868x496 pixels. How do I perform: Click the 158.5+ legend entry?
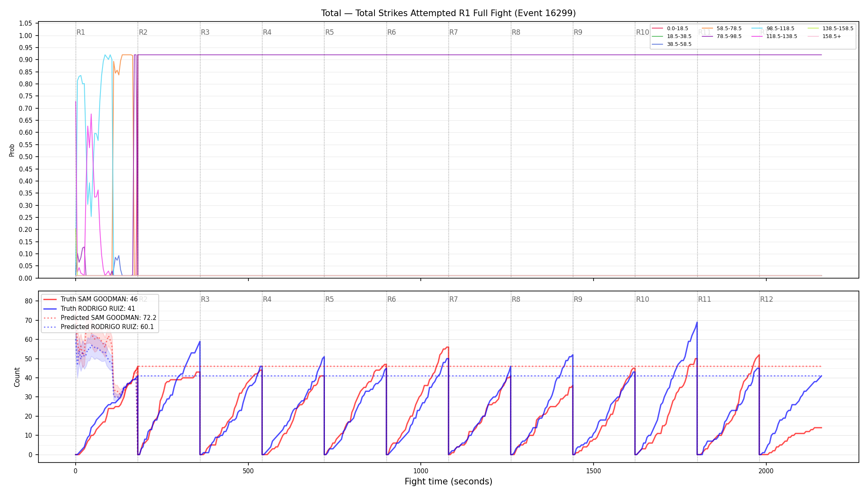(825, 36)
